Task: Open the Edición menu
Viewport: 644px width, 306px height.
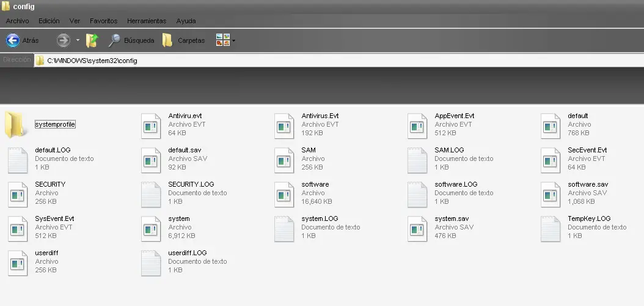Action: 49,21
